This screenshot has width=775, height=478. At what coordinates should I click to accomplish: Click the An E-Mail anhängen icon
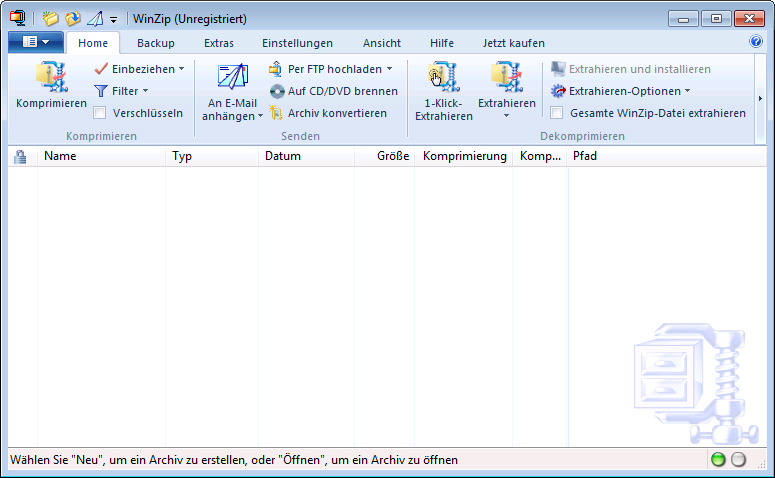click(x=233, y=77)
